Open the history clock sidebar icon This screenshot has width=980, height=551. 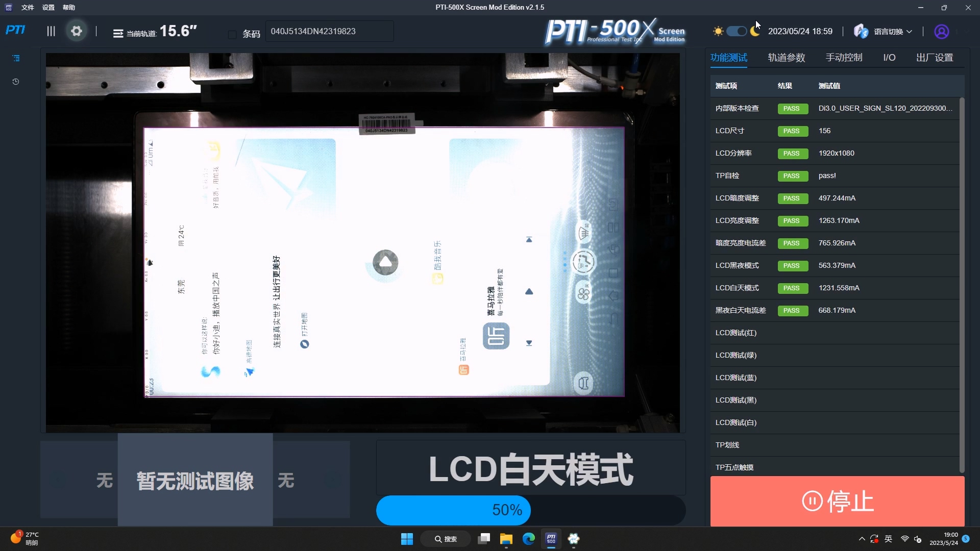(16, 82)
